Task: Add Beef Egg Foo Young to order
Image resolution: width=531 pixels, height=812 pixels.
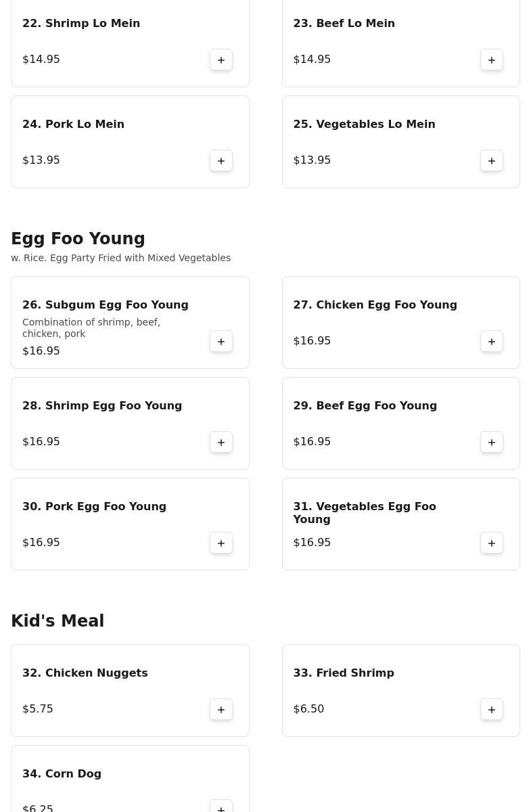Action: 492,442
